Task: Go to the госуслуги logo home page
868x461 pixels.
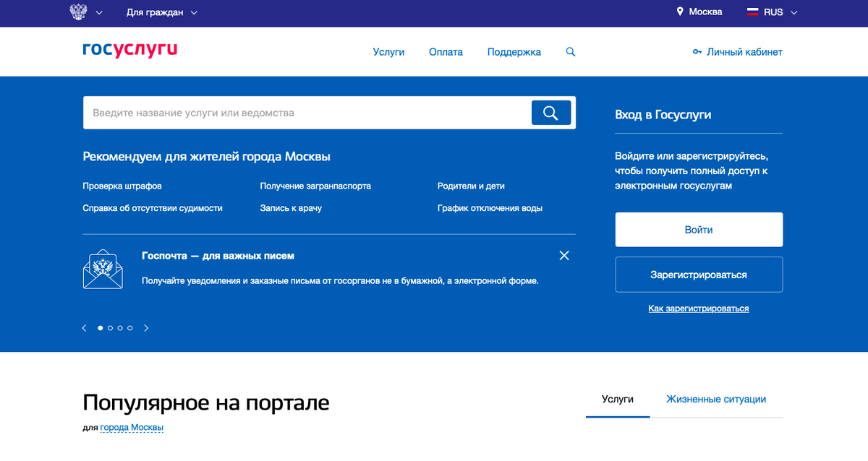Action: [130, 50]
